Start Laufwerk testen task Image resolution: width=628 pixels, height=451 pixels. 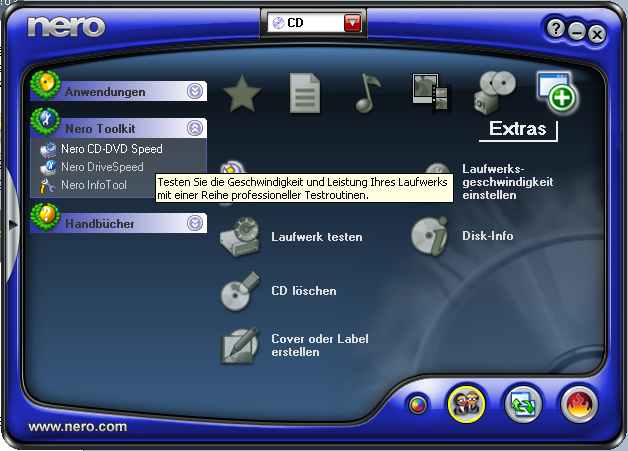coord(317,237)
